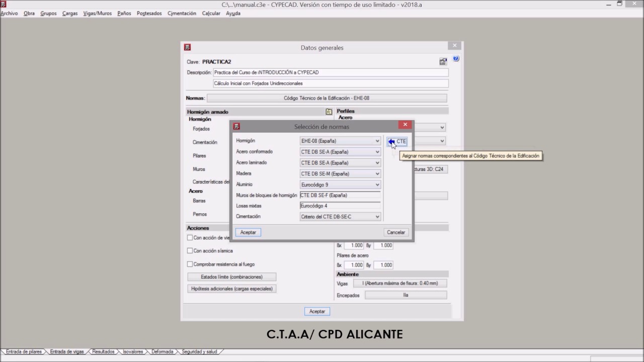Screen dimensions: 644x362
Task: Click the Losas mixtas Eurocódigo 4 field
Action: tap(340, 206)
